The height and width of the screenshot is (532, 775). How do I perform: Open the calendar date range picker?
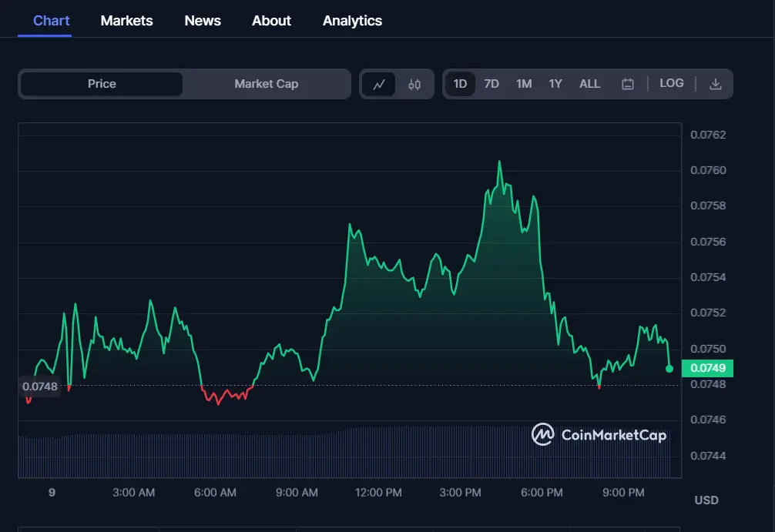[627, 84]
